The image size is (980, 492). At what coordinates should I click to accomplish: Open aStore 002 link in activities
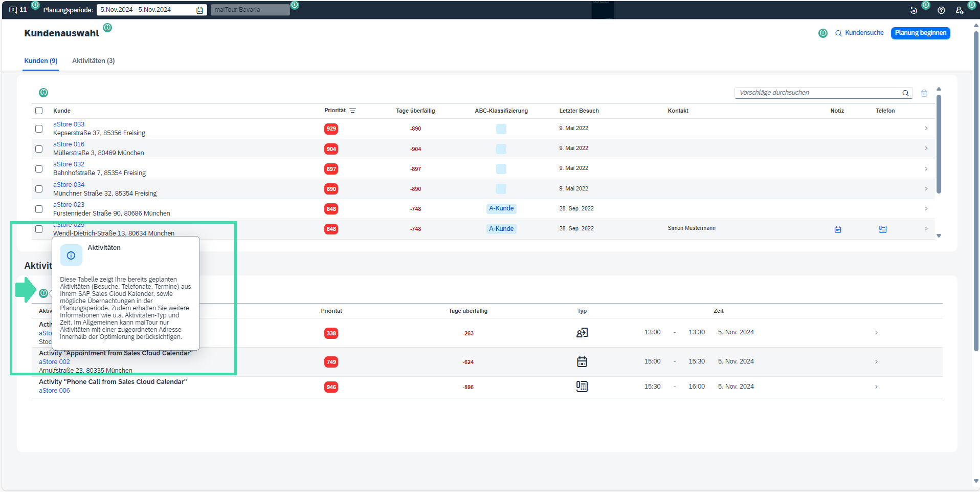55,362
